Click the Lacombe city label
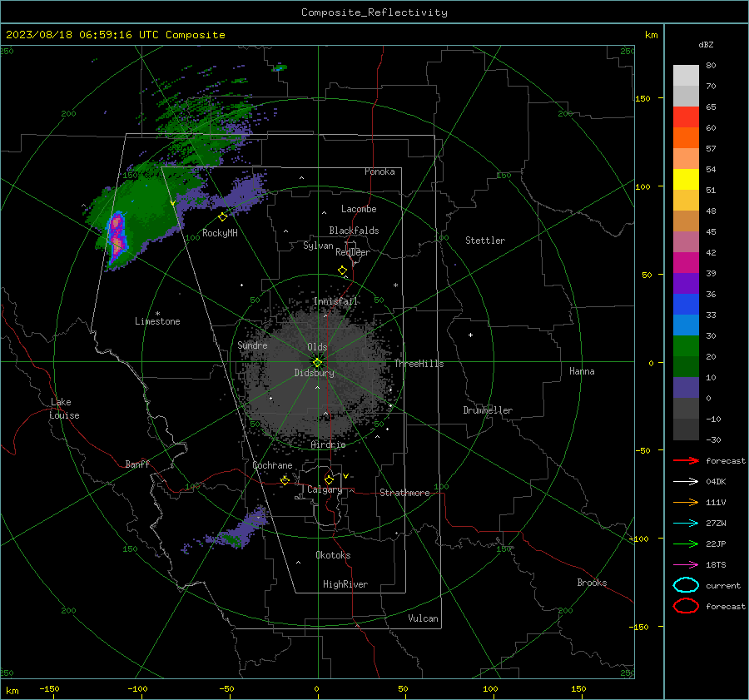 coord(359,209)
